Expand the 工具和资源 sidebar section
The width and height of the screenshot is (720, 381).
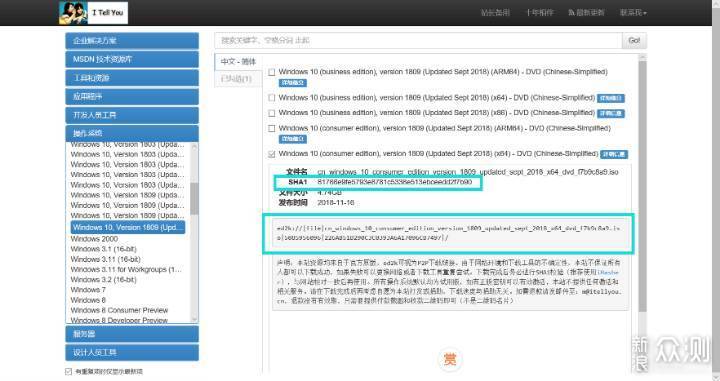[x=132, y=78]
